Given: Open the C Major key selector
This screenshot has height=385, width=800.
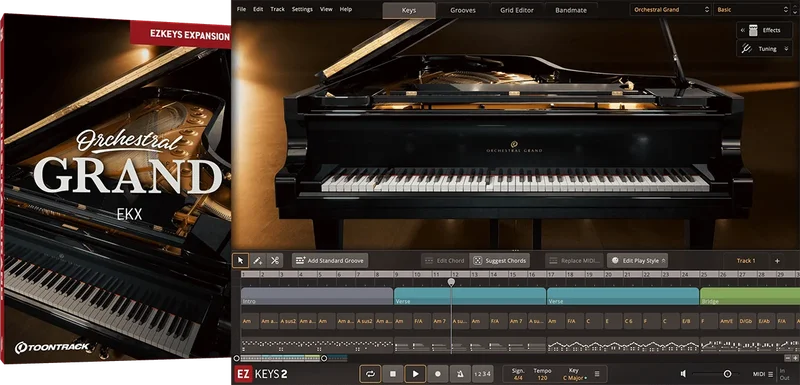Looking at the screenshot, I should click(574, 378).
